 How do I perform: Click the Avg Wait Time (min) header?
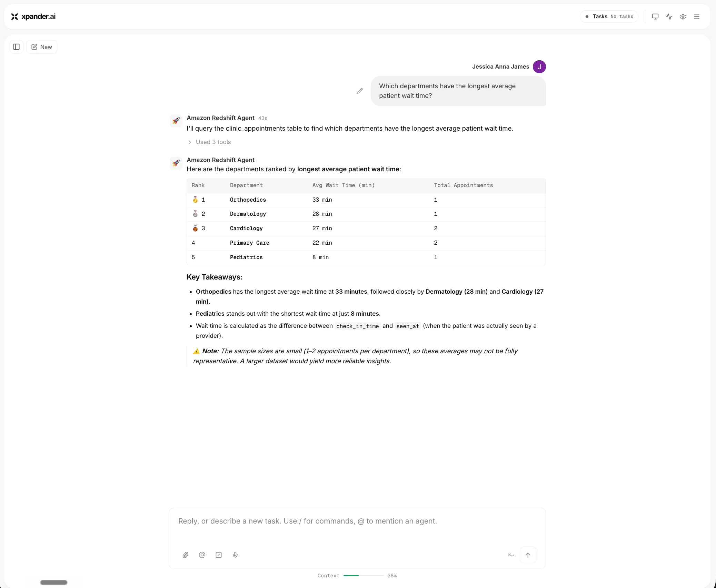tap(344, 185)
